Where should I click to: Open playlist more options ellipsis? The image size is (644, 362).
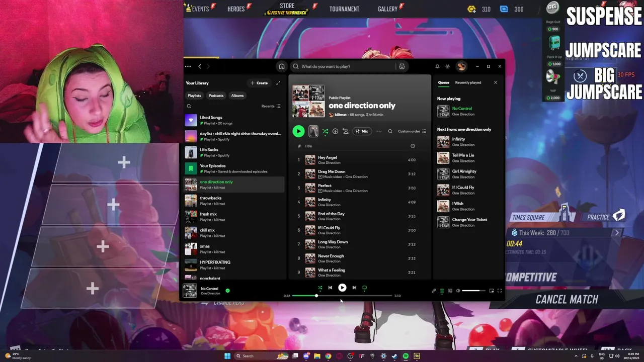379,131
